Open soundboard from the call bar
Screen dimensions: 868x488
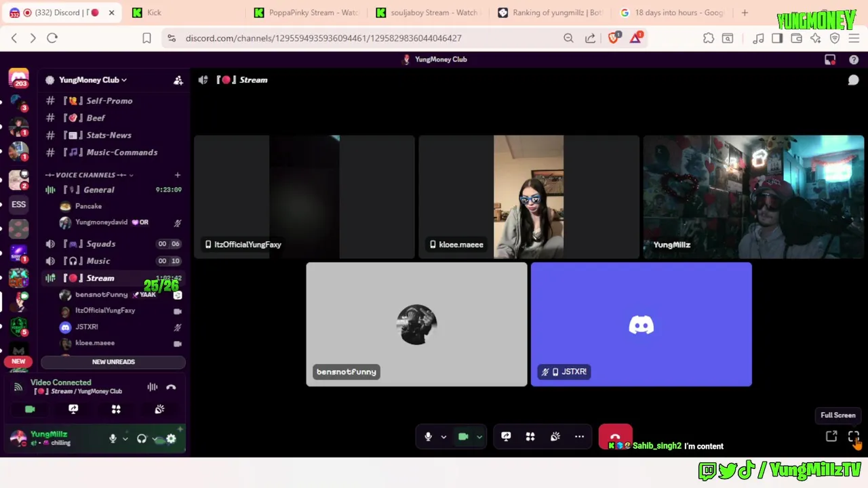(555, 437)
